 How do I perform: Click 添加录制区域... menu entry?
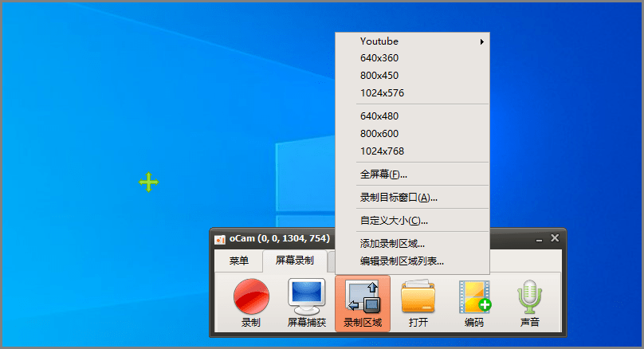click(412, 244)
